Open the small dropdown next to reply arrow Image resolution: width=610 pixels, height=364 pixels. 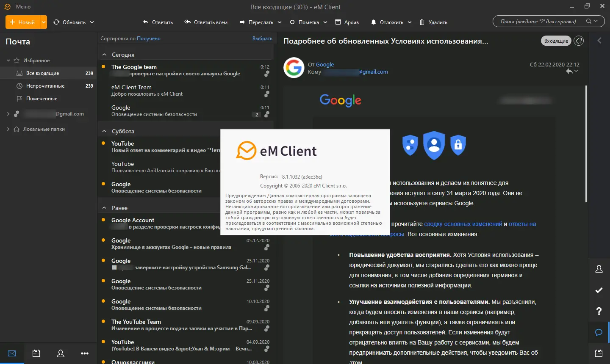[x=576, y=72]
